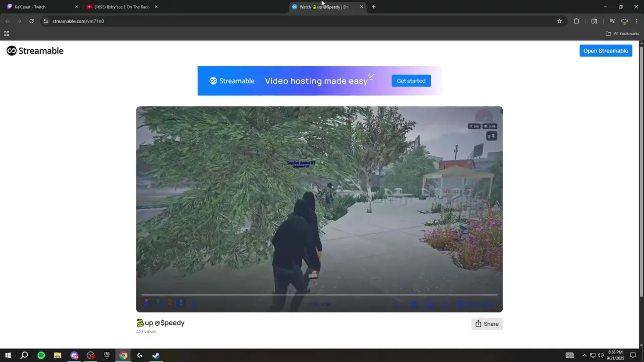
Task: Open the Windows Start menu
Action: (8, 355)
